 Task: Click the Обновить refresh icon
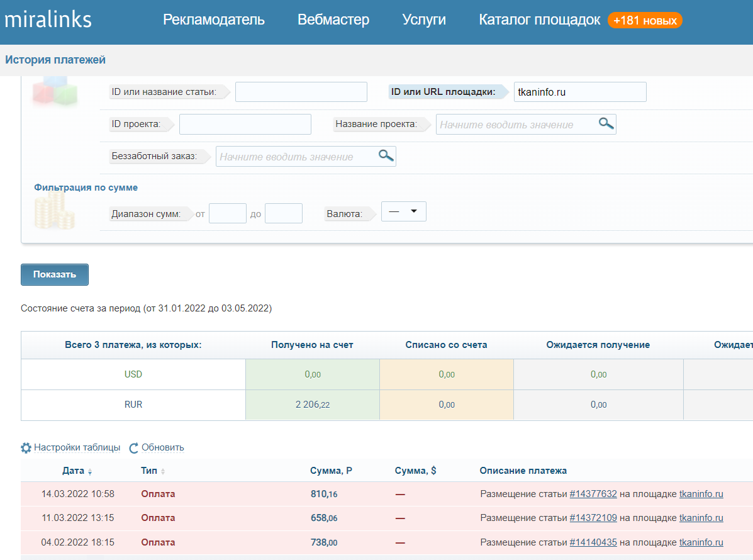(133, 448)
